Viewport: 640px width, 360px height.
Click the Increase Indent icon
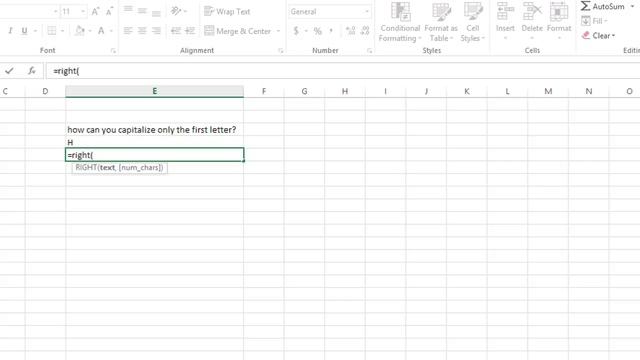coord(190,31)
